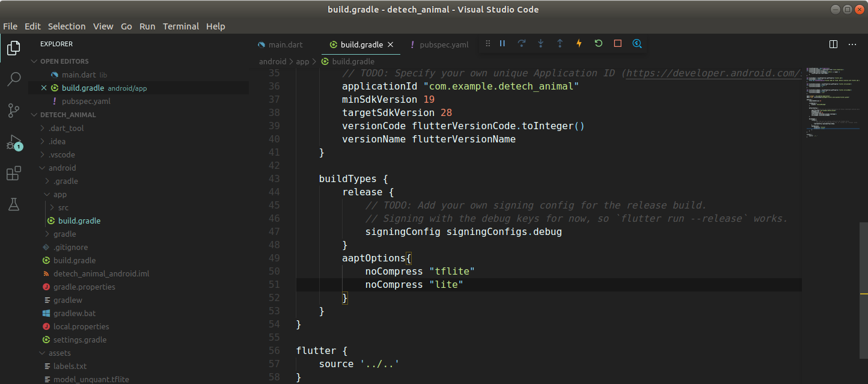Screen dimensions: 868x384
Task: Trigger Flutter Hot Reload lightning icon
Action: point(579,44)
